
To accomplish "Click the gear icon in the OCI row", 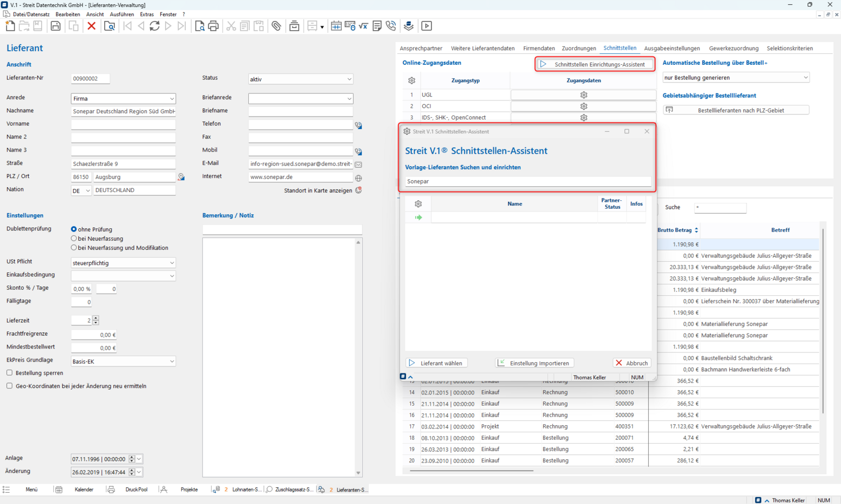I will coord(584,106).
